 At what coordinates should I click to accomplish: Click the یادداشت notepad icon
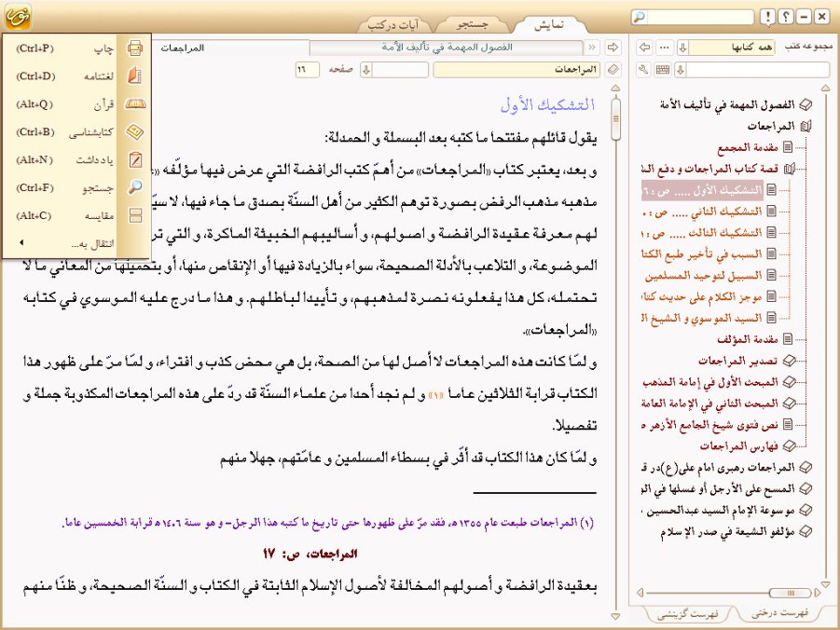pyautogui.click(x=135, y=159)
